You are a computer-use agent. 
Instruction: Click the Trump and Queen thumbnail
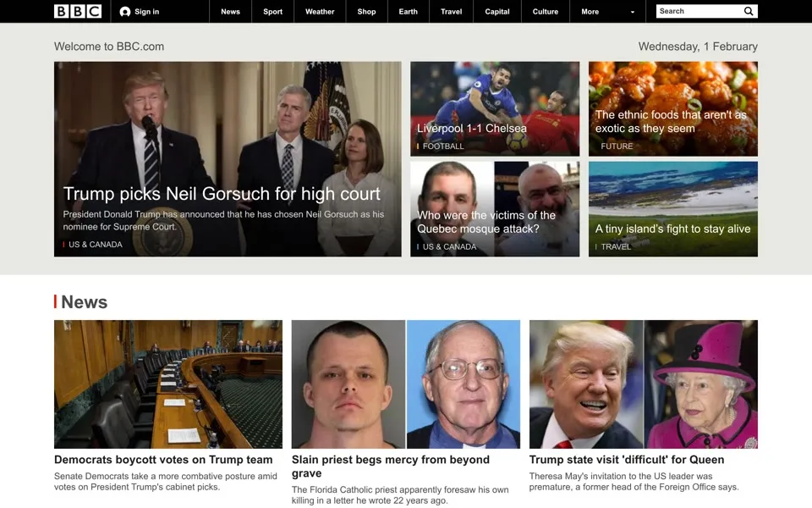click(643, 384)
